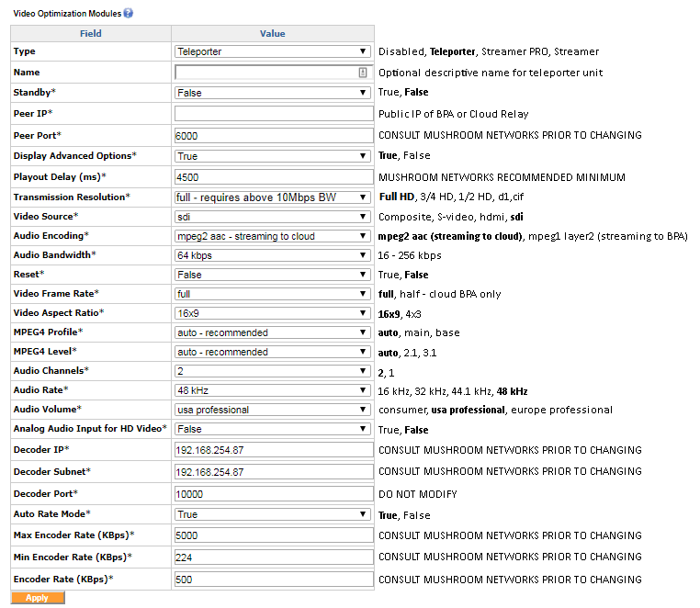Click the Audio Encoding* label

pos(51,235)
